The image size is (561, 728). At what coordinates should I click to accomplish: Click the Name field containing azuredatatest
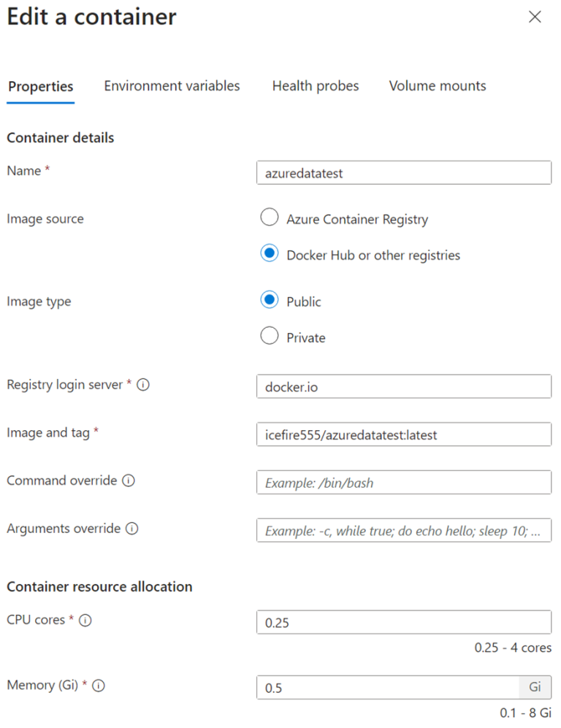(404, 172)
